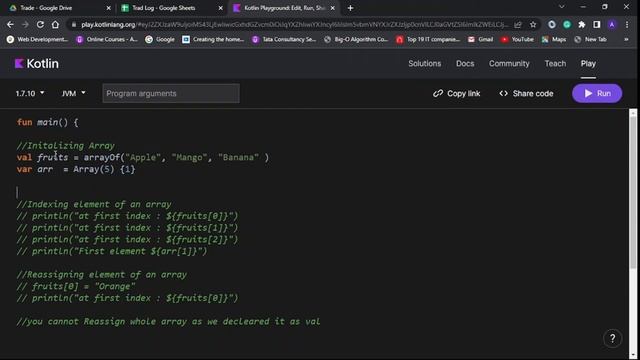The image size is (640, 360).
Task: Click Copy link
Action: [456, 93]
